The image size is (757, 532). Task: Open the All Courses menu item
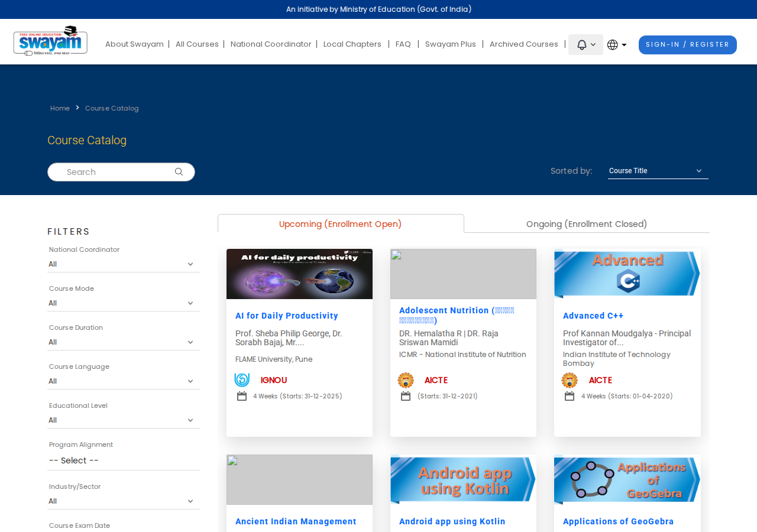(197, 44)
